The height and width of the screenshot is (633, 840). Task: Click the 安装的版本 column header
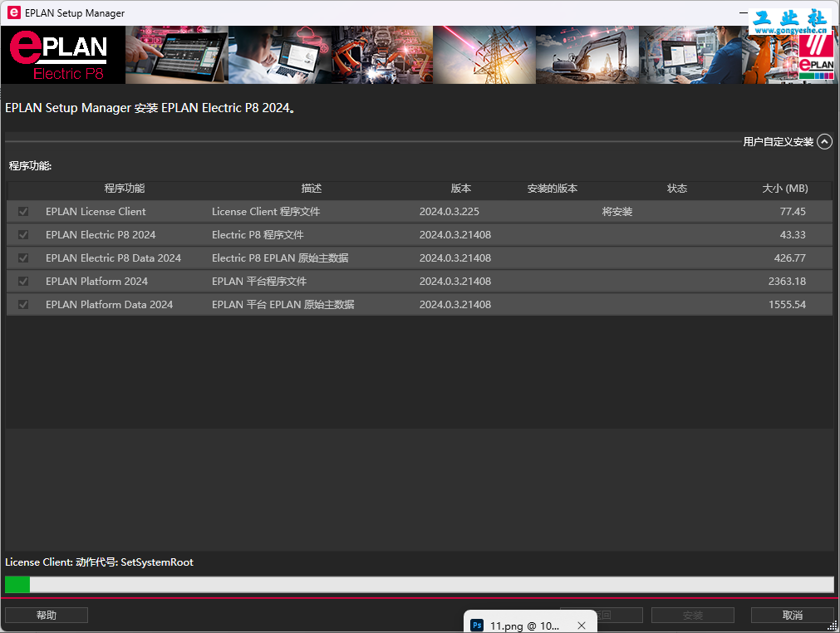[553, 188]
